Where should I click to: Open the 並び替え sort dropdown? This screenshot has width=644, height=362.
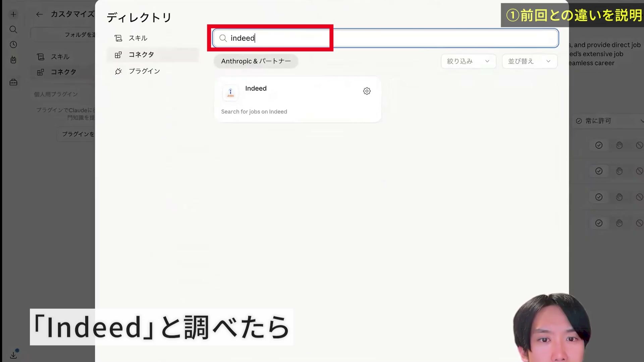[530, 61]
